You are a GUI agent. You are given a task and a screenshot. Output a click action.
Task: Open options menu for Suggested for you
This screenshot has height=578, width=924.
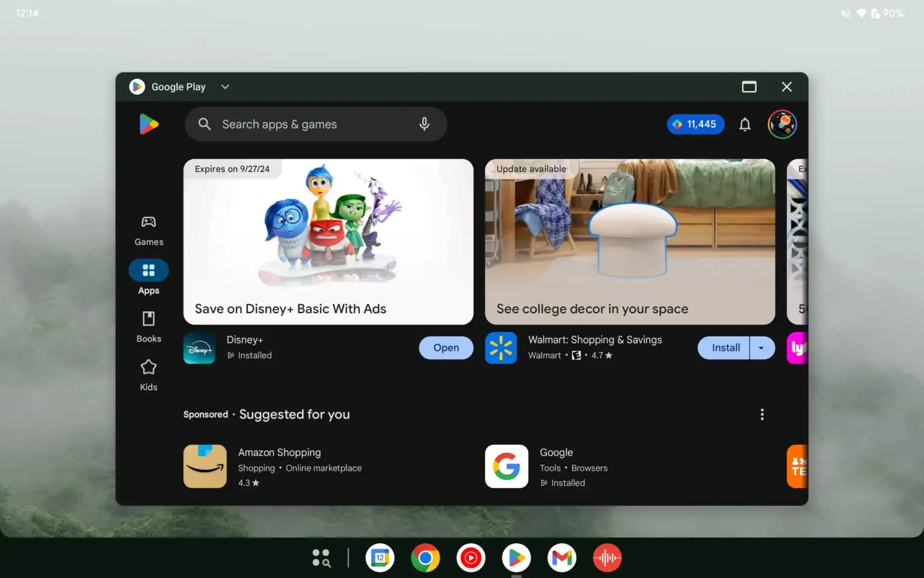(x=762, y=414)
